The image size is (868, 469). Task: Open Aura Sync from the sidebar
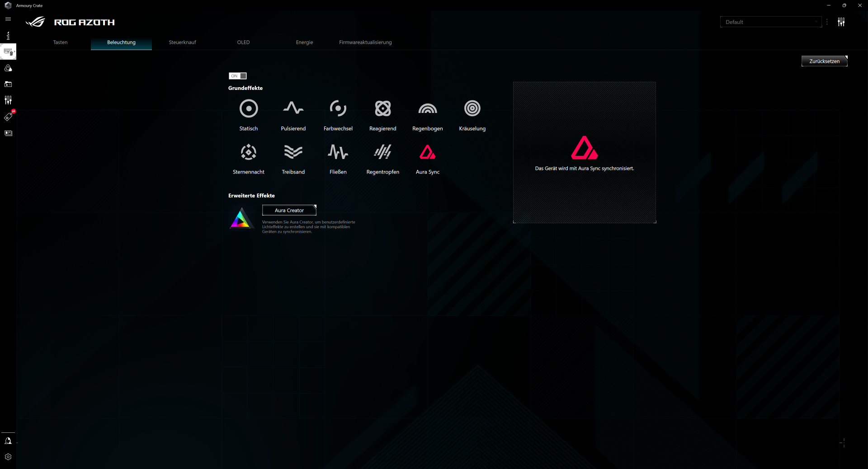(x=8, y=68)
